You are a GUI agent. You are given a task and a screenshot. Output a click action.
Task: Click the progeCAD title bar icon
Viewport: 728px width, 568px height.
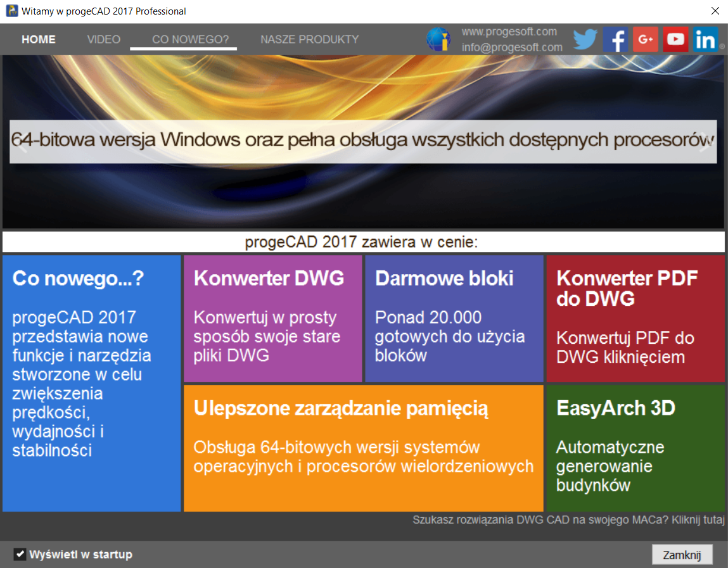coord(11,11)
